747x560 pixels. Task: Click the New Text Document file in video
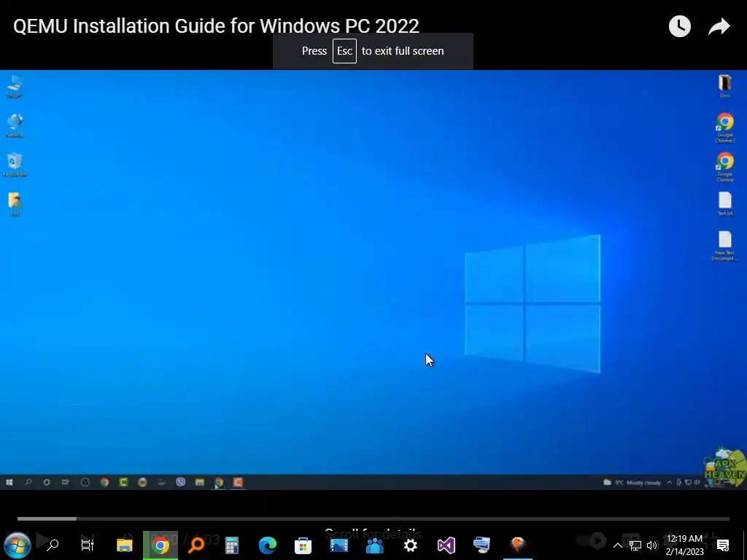724,246
